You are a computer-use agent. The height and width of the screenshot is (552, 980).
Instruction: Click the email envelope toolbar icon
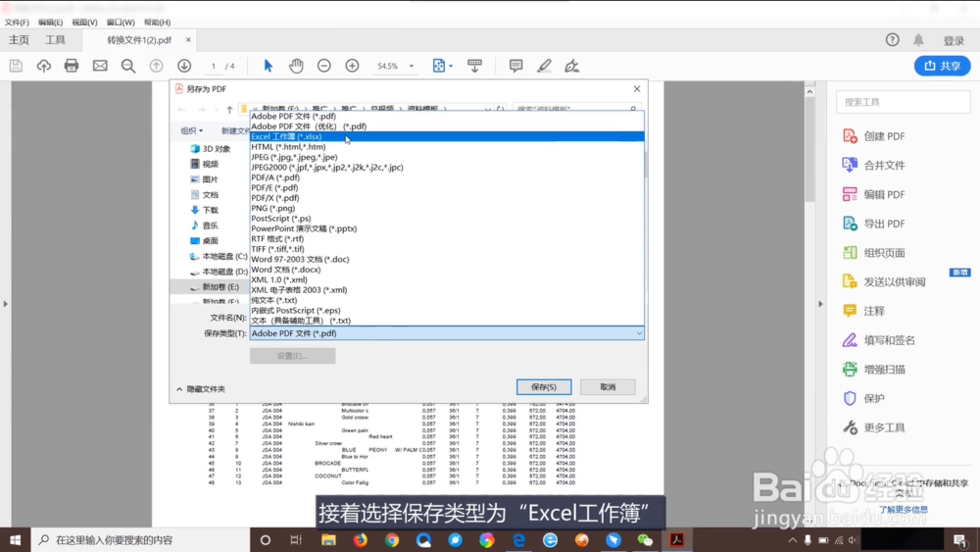100,66
